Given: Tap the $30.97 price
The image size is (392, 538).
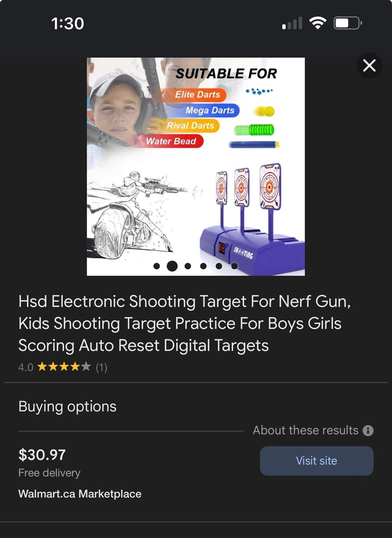Looking at the screenshot, I should tap(42, 455).
